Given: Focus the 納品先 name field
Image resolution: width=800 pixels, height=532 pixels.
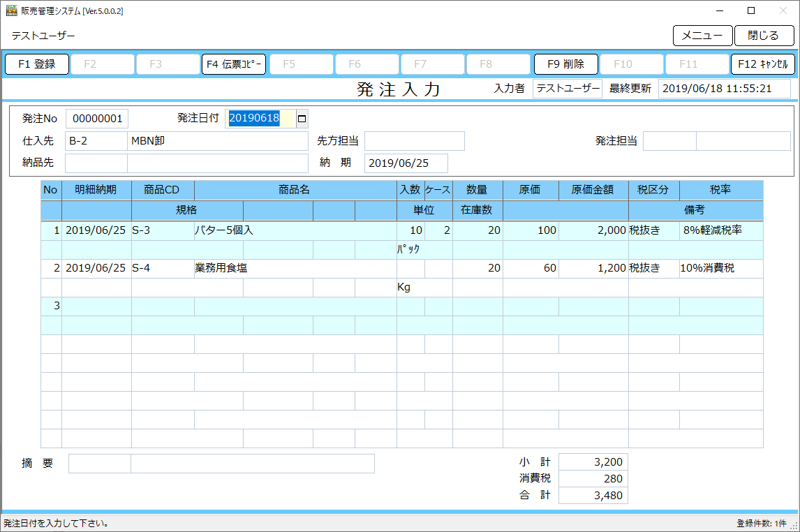Looking at the screenshot, I should [218, 163].
